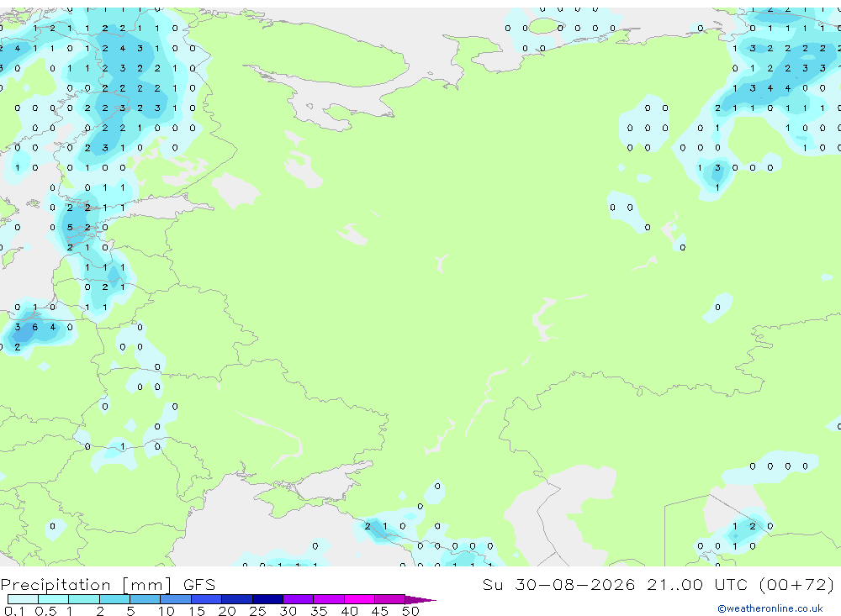841x616 pixels.
Task: Click the 20–25 mm dark blue swatch
Action: (x=236, y=599)
